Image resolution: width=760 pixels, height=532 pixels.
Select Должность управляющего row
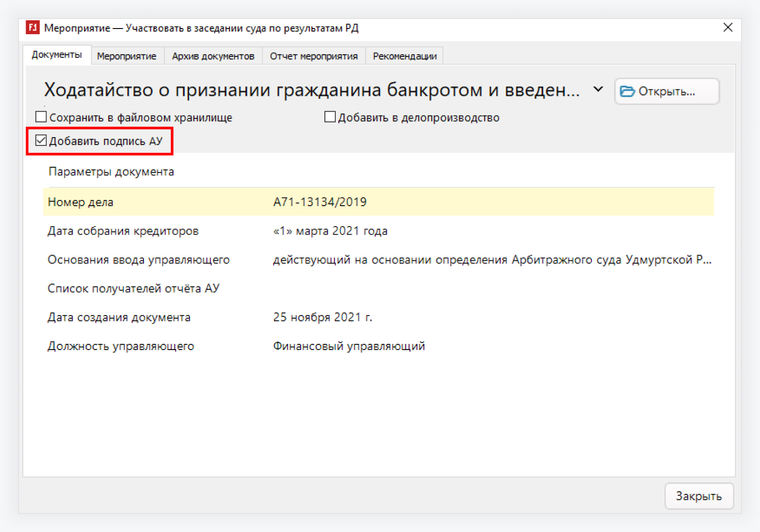click(x=379, y=346)
